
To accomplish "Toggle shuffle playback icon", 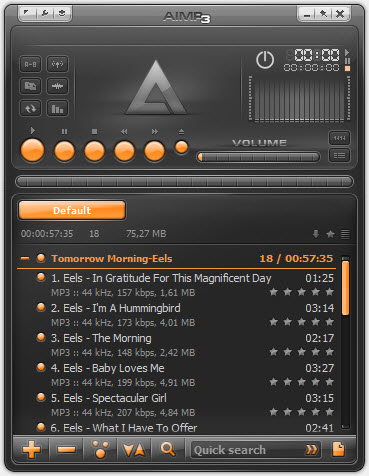I will pyautogui.click(x=31, y=86).
